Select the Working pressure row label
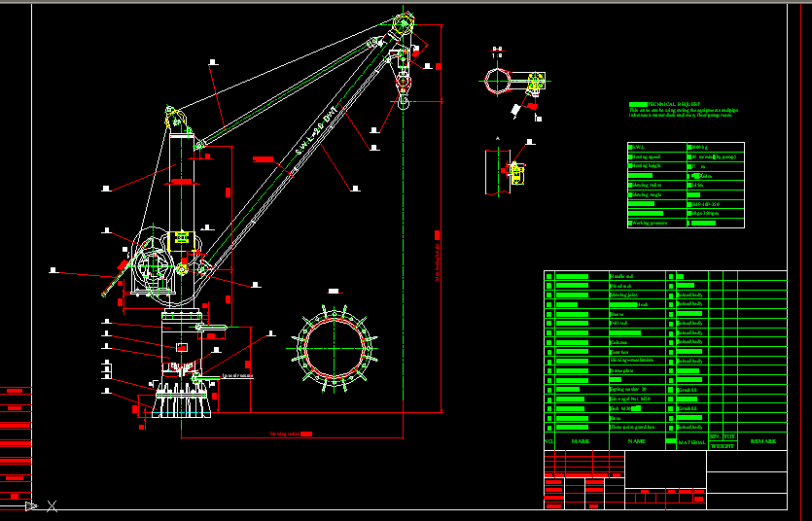Image resolution: width=812 pixels, height=521 pixels. click(x=654, y=223)
